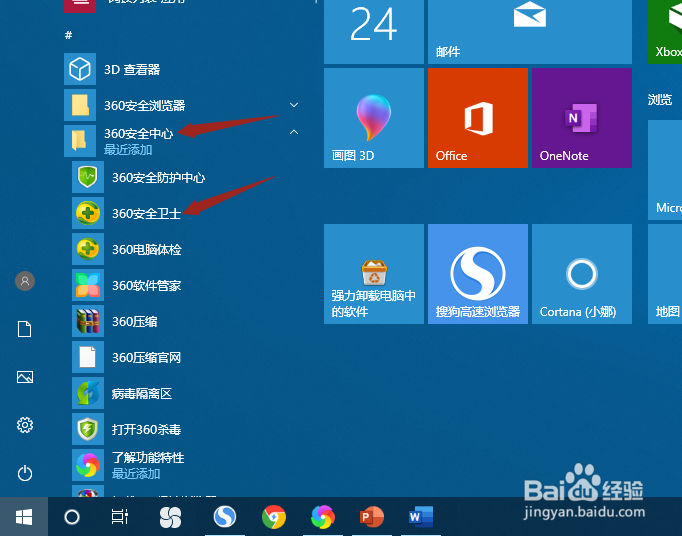Launch the 画图 3D tile
Image resolution: width=682 pixels, height=536 pixels.
pos(374,118)
